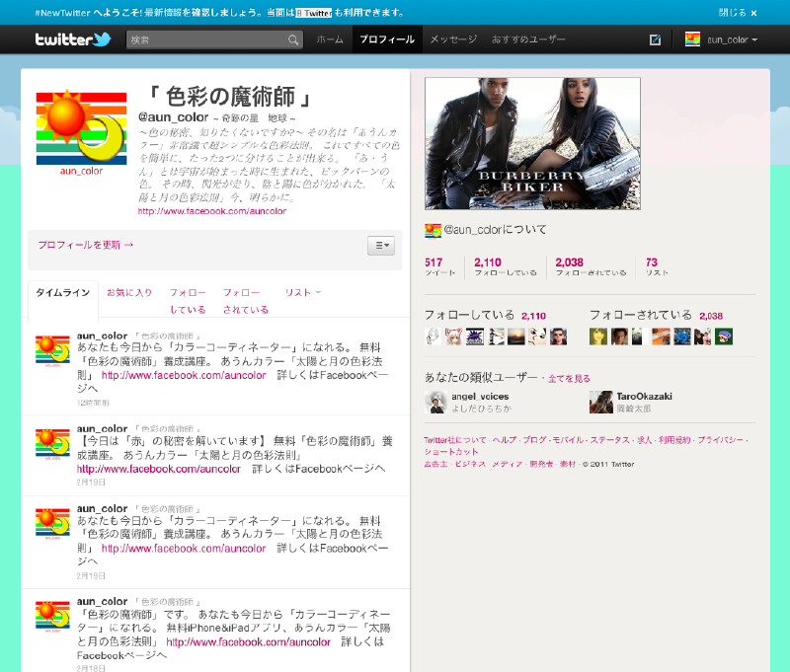Select メッセージ in the top navigation
Viewport: 790px width, 672px height.
453,39
